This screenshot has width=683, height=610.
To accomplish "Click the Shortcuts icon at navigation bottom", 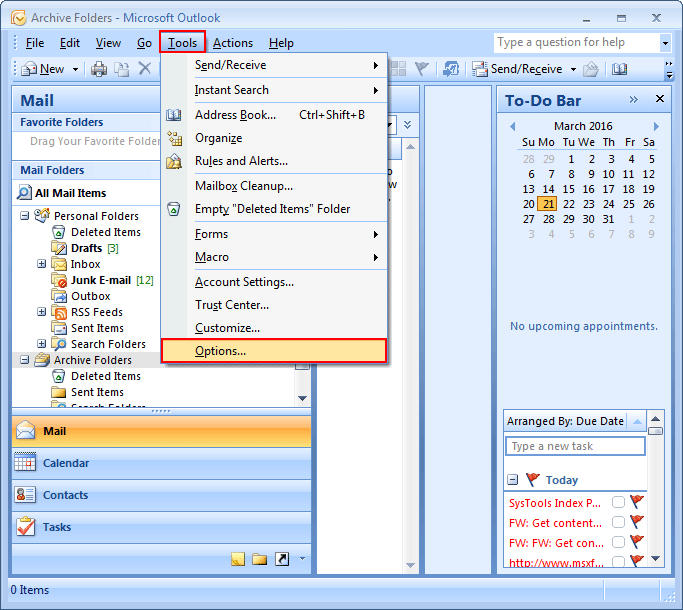I will click(282, 559).
